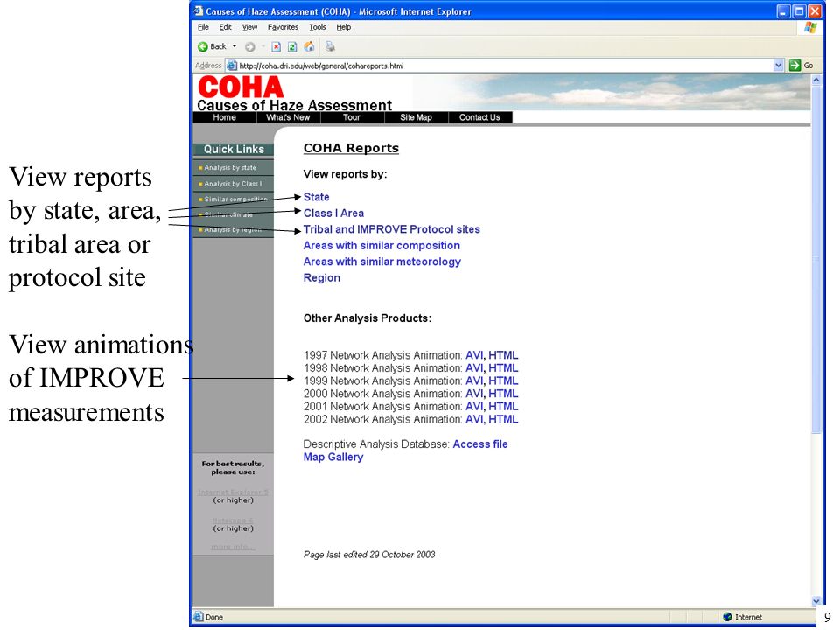Open the Map Gallery link
840x630 pixels.
(333, 457)
